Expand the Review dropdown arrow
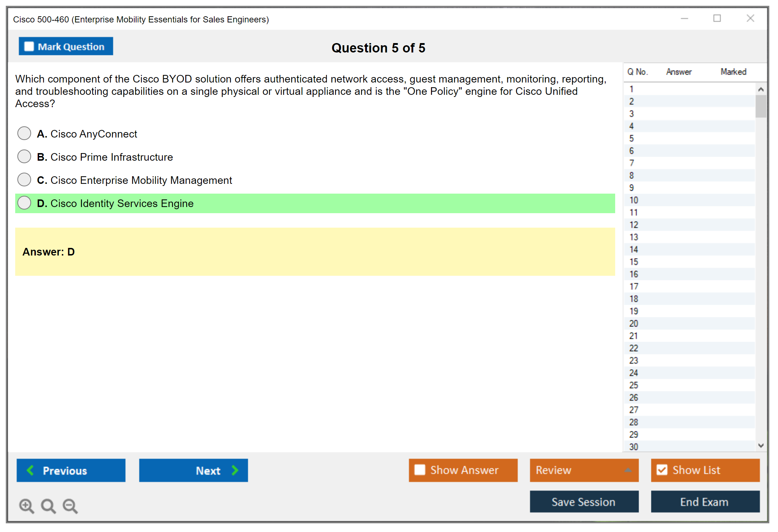Screen dimensions: 778x532 (628, 470)
